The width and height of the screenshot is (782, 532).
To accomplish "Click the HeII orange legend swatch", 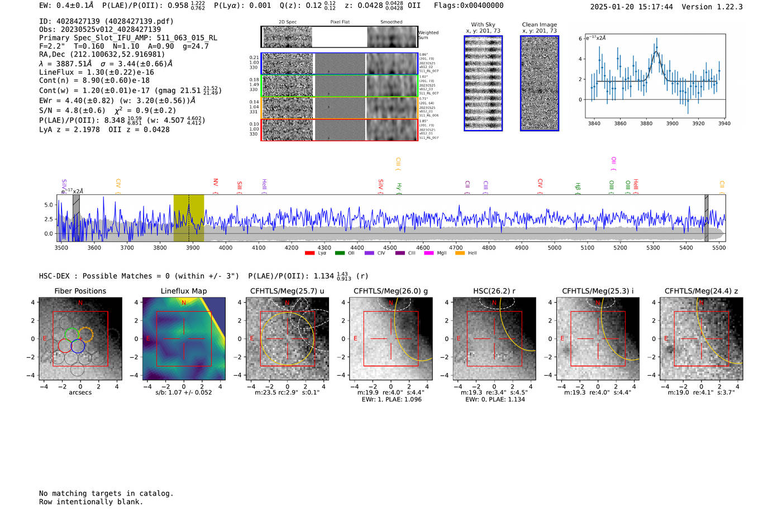I will (x=460, y=253).
